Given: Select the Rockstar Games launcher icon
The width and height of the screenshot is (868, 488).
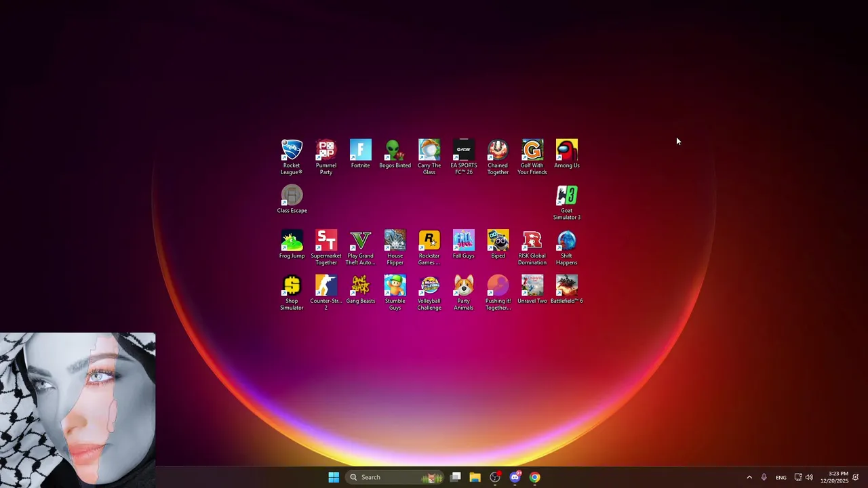Looking at the screenshot, I should tap(429, 247).
